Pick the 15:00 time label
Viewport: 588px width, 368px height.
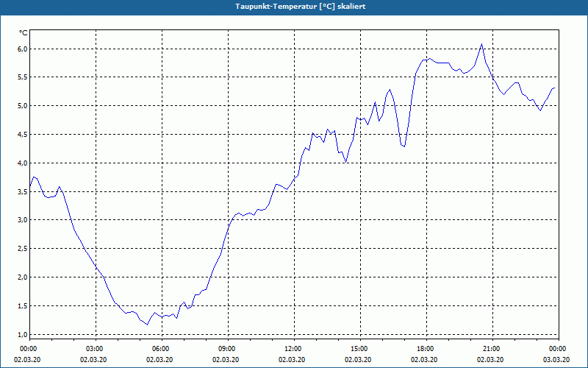(x=360, y=349)
